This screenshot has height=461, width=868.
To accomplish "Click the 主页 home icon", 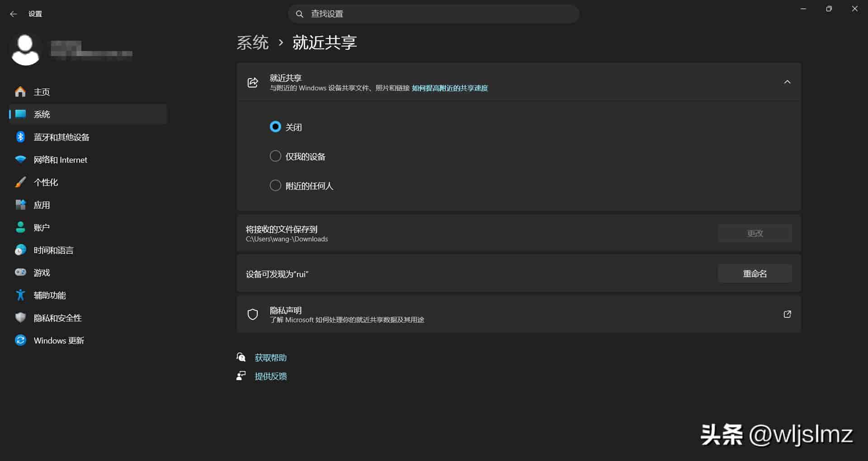I will click(x=20, y=92).
